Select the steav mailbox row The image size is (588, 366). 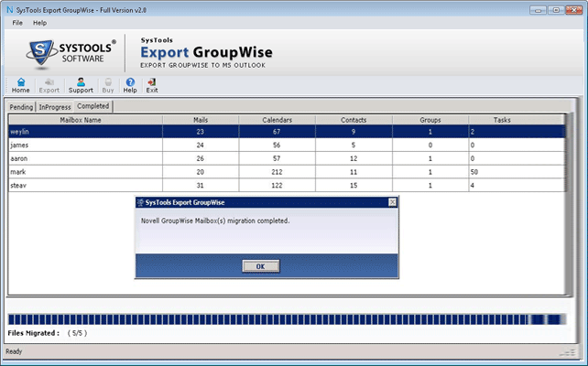pos(287,186)
